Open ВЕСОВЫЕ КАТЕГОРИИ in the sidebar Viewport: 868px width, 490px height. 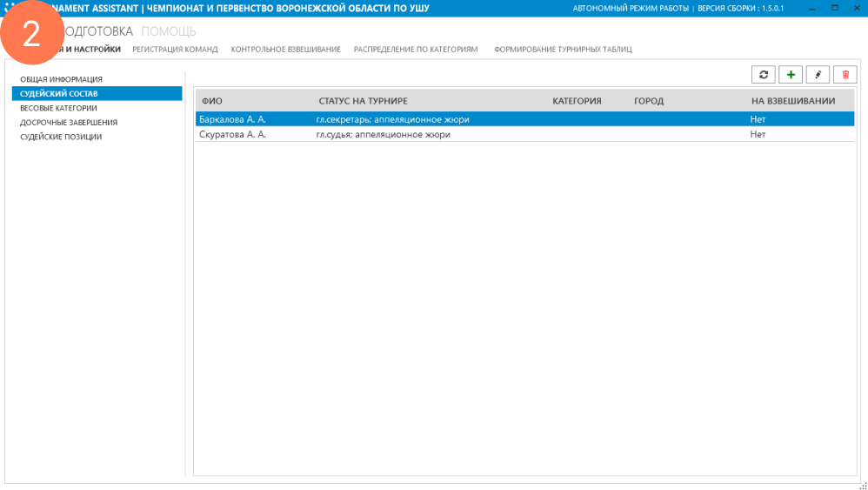click(x=58, y=108)
